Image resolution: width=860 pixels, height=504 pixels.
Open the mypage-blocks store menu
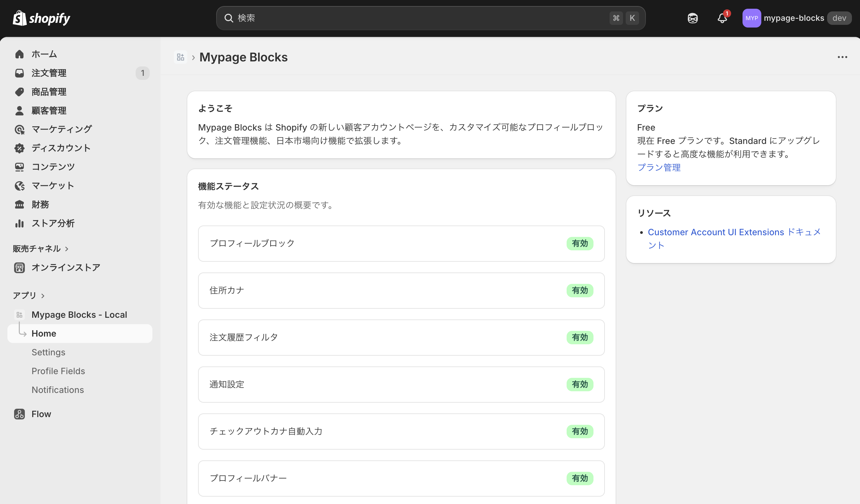pos(797,18)
